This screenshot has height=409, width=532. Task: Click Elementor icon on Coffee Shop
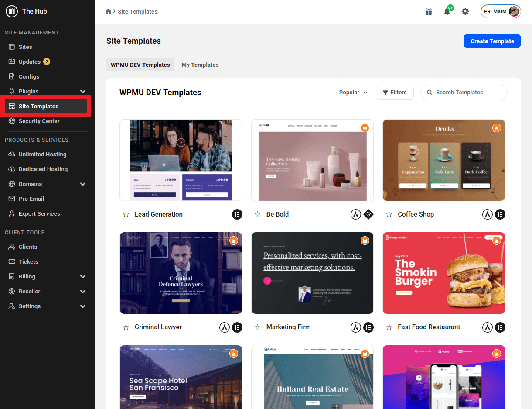500,214
